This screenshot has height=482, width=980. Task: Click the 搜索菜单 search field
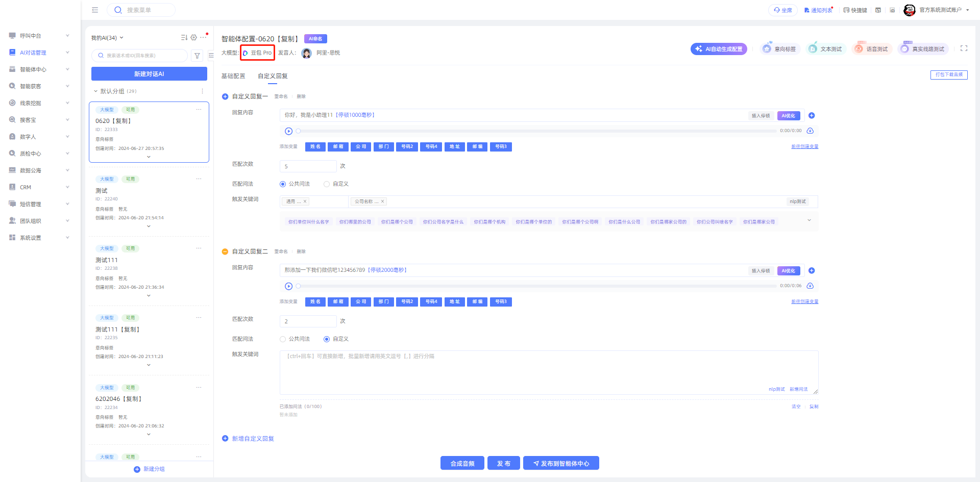coord(141,10)
